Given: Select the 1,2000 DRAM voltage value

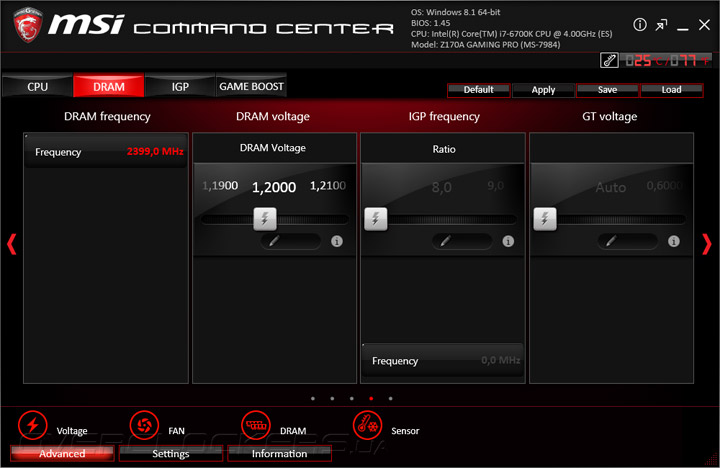Looking at the screenshot, I should (274, 187).
